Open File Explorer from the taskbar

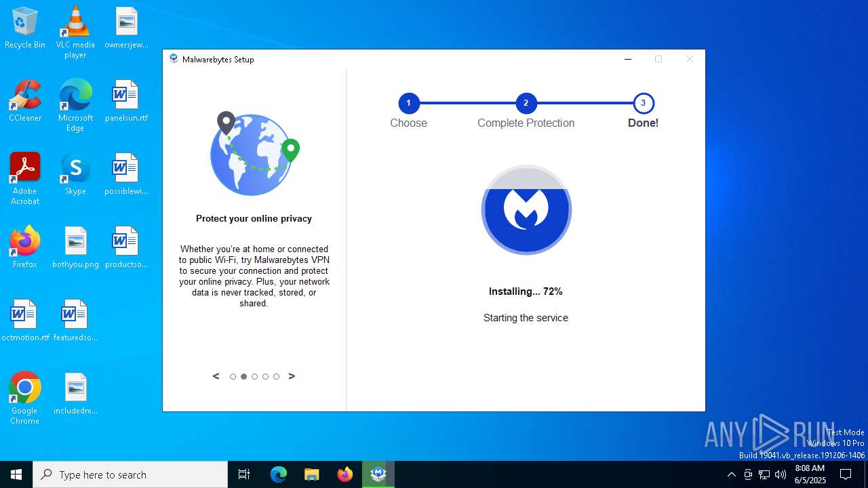312,474
